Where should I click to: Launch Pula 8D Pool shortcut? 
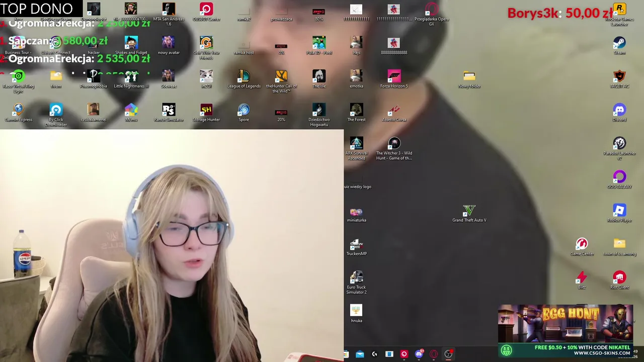click(x=319, y=46)
